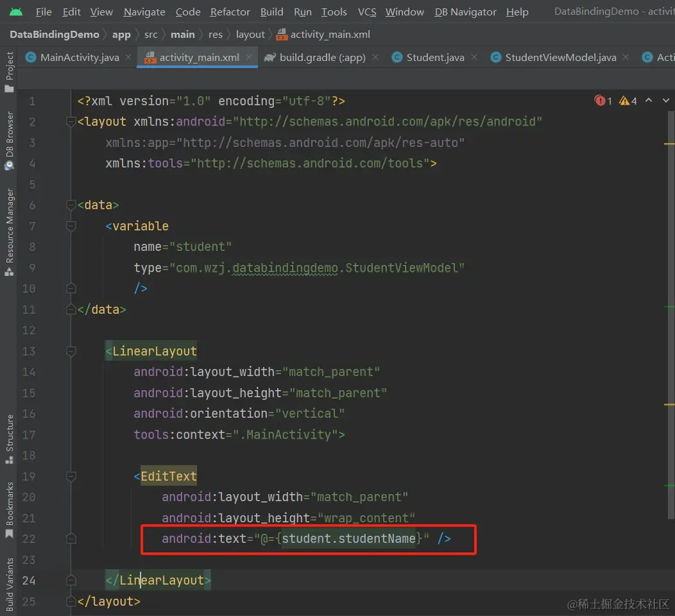Click the Android Studio logo icon
The height and width of the screenshot is (616, 675).
pos(16,12)
